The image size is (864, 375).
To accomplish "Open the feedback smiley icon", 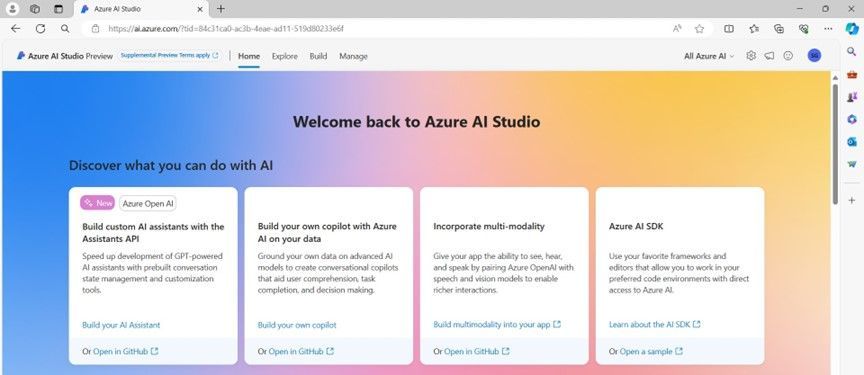I will [x=788, y=56].
